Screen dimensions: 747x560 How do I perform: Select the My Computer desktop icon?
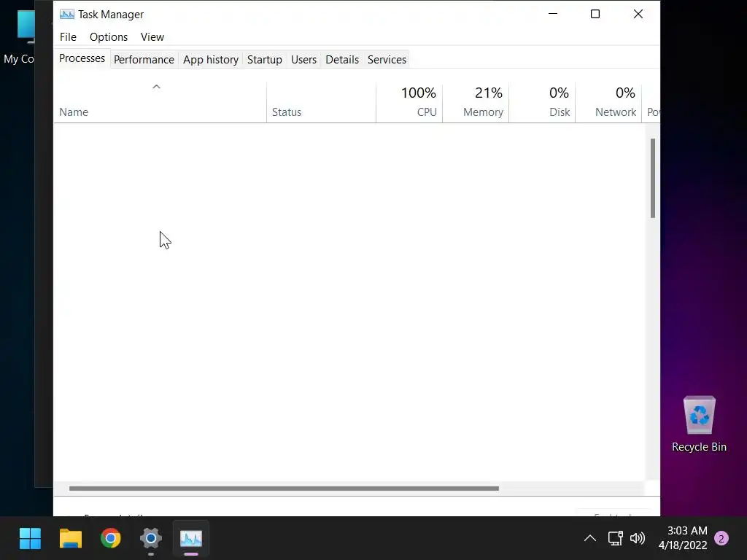pyautogui.click(x=19, y=38)
